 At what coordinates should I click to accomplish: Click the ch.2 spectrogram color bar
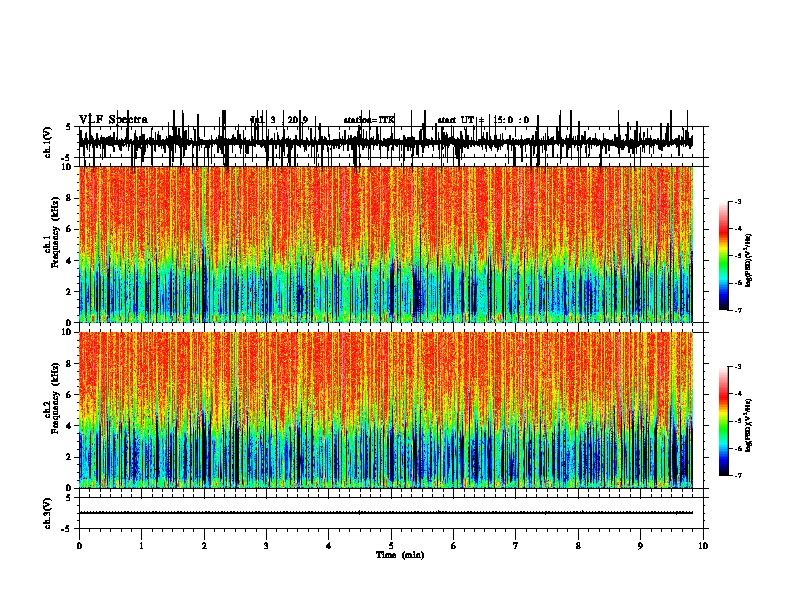(723, 421)
